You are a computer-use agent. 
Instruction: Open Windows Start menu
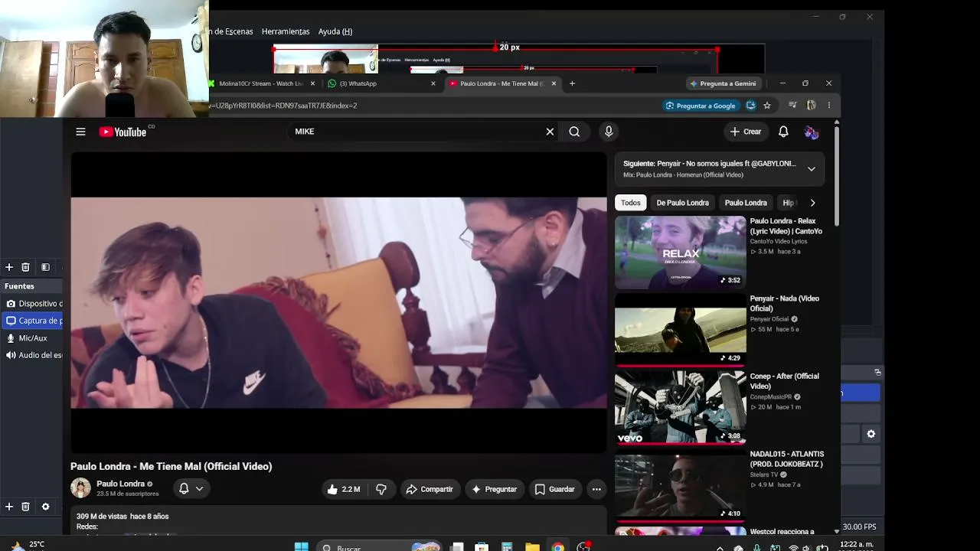point(302,546)
